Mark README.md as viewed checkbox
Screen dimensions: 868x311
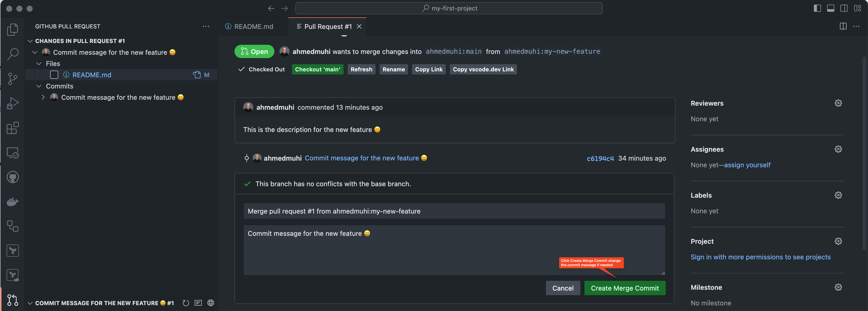[54, 75]
